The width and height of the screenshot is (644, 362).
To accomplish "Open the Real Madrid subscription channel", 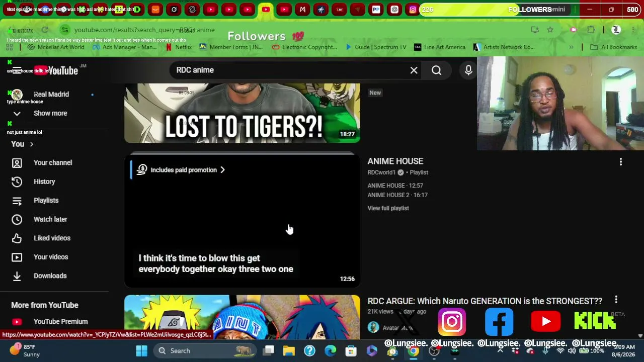I will [x=51, y=95].
